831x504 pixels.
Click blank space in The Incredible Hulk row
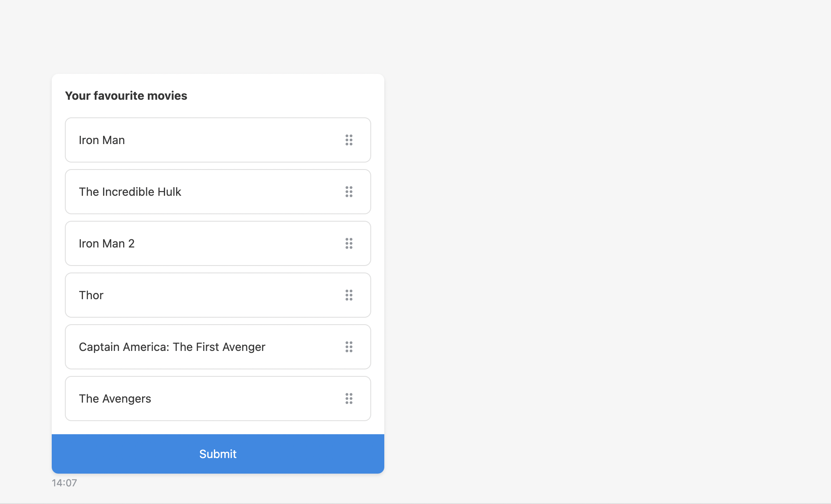coord(263,192)
